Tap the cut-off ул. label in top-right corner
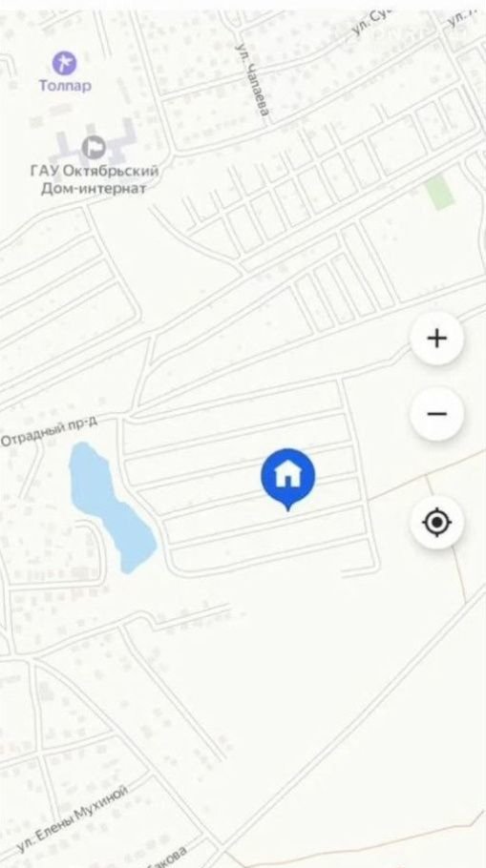The width and height of the screenshot is (486, 868). [464, 18]
